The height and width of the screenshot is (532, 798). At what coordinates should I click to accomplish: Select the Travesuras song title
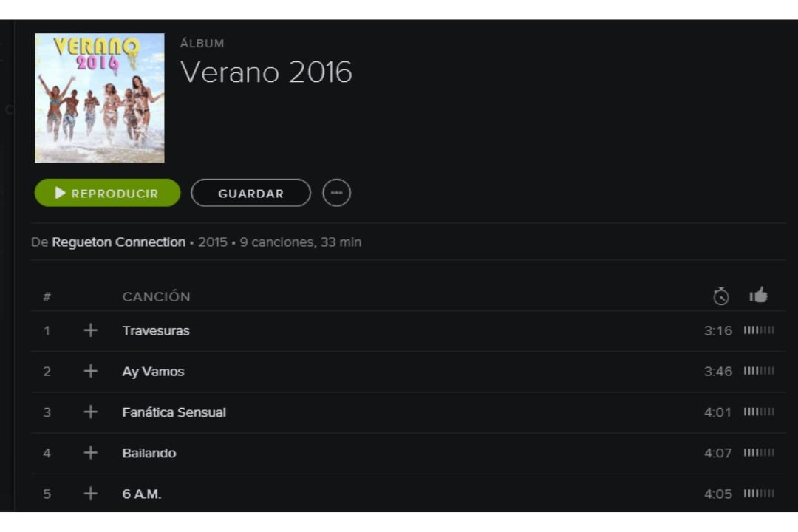pyautogui.click(x=156, y=331)
